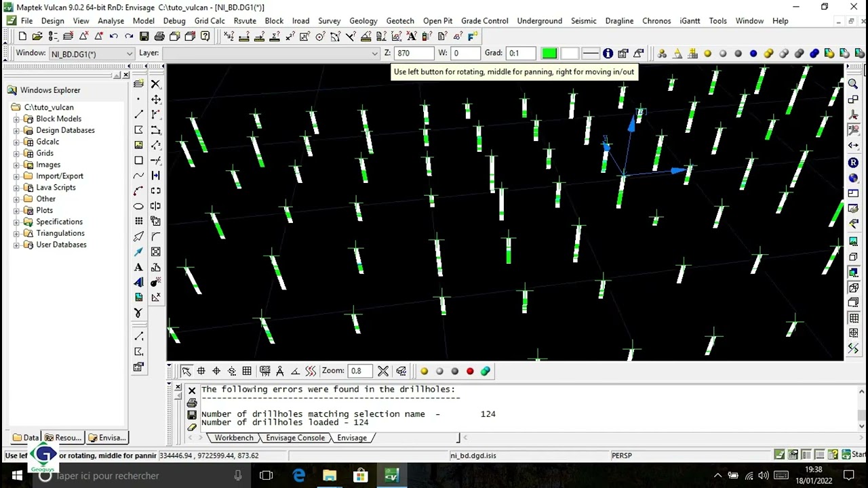This screenshot has height=488, width=868.
Task: Open File Explorer from the taskbar
Action: [330, 476]
